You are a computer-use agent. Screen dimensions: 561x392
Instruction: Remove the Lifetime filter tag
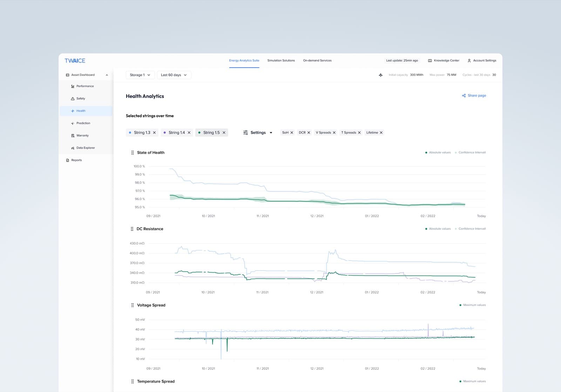pyautogui.click(x=381, y=133)
